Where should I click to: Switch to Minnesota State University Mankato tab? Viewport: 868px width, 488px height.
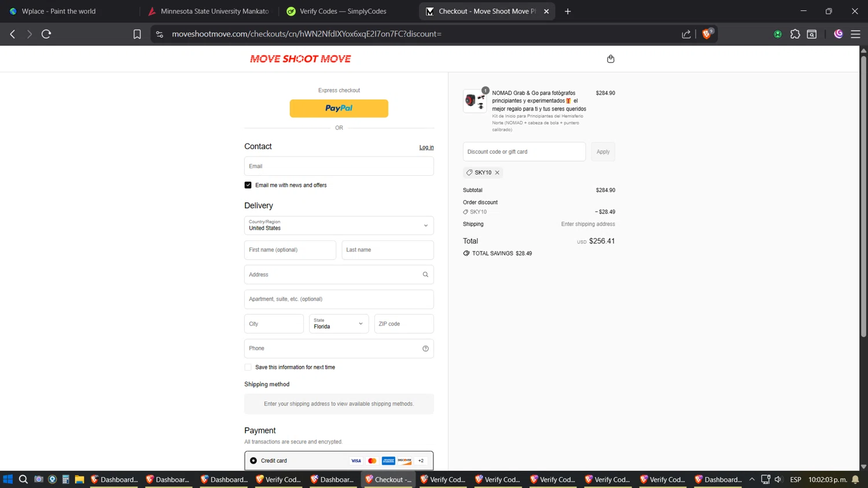pos(208,11)
